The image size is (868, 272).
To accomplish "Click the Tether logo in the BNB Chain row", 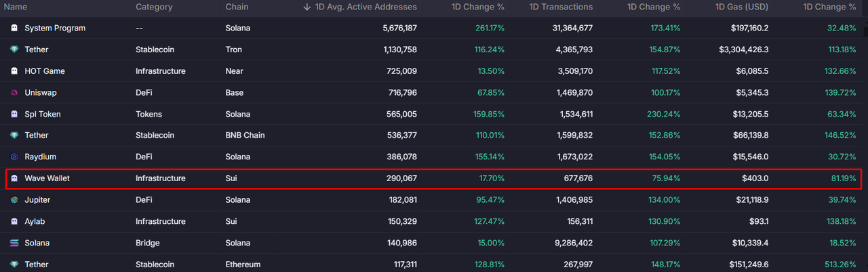I will (x=14, y=136).
